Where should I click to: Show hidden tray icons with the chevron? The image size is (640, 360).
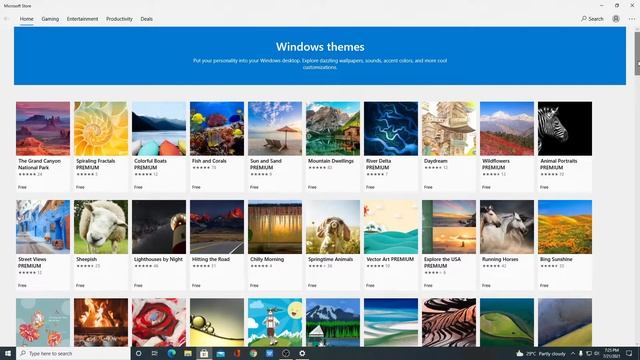pos(573,353)
